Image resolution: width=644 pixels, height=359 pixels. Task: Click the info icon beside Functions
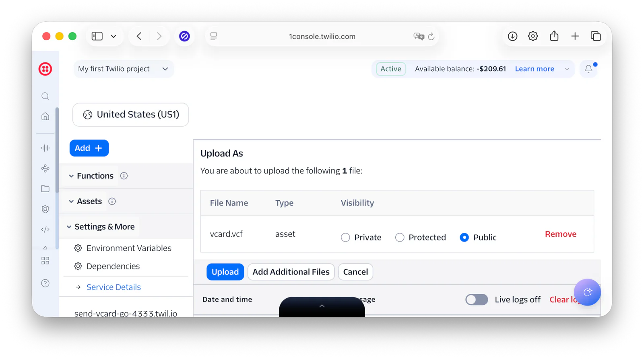tap(124, 176)
